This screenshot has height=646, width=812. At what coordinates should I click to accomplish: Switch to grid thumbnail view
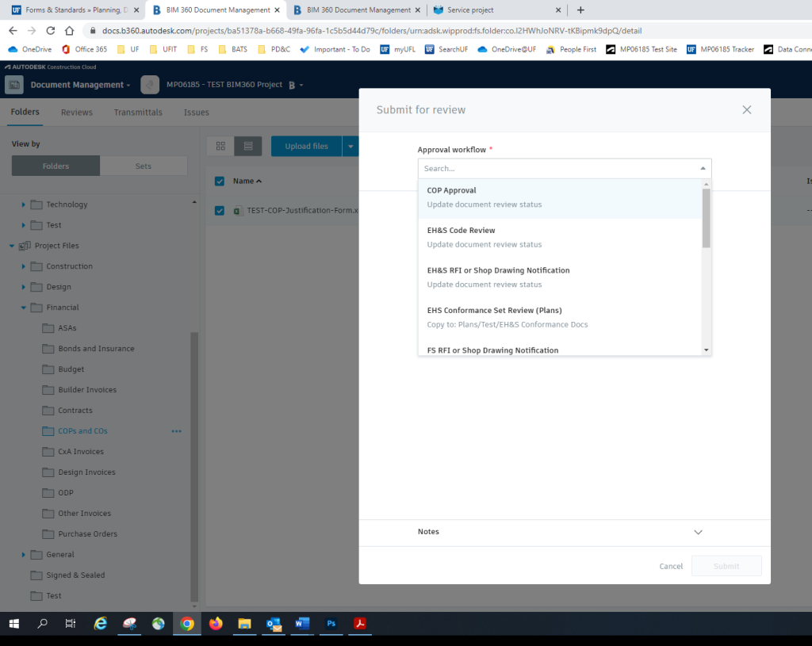[x=220, y=146]
